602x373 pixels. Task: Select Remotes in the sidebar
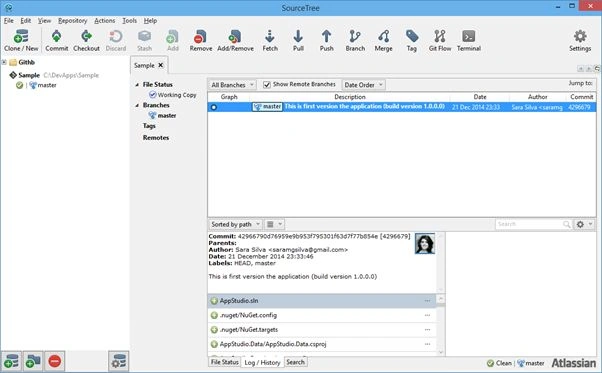(155, 137)
